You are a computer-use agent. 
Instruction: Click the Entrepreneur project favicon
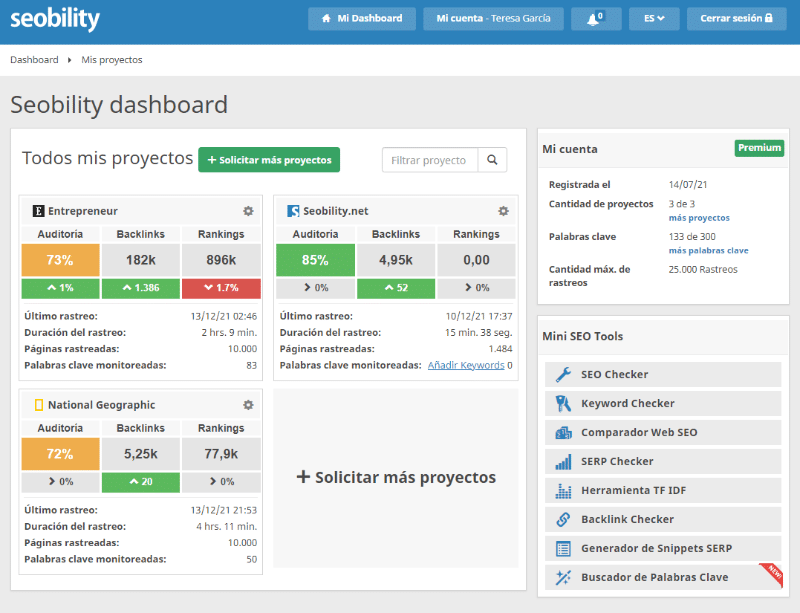[38, 211]
